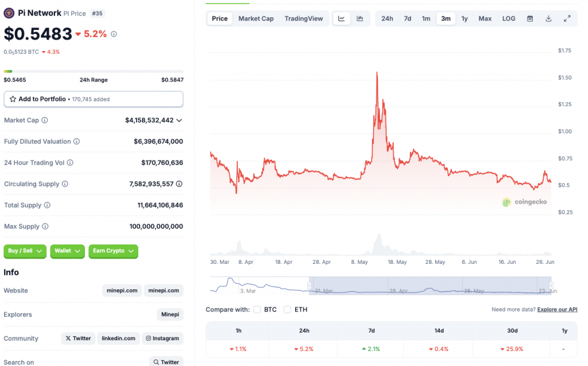Set chart range to 7d

pyautogui.click(x=407, y=18)
